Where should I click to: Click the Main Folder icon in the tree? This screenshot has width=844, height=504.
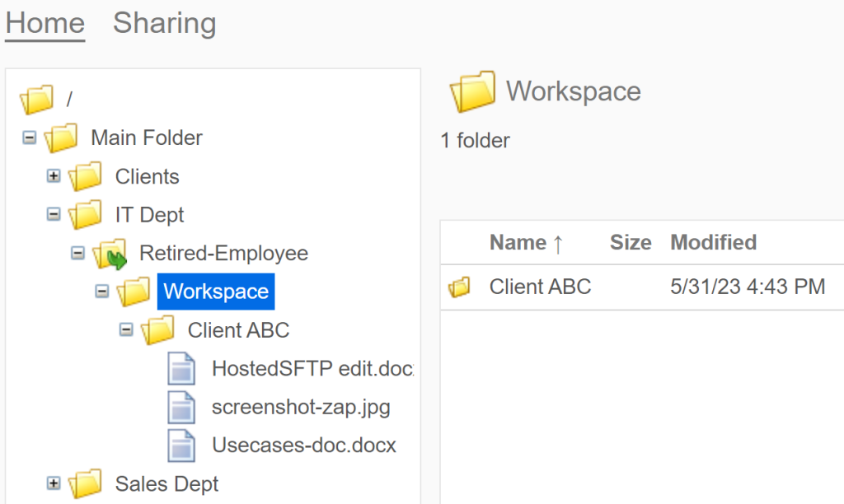(x=62, y=137)
